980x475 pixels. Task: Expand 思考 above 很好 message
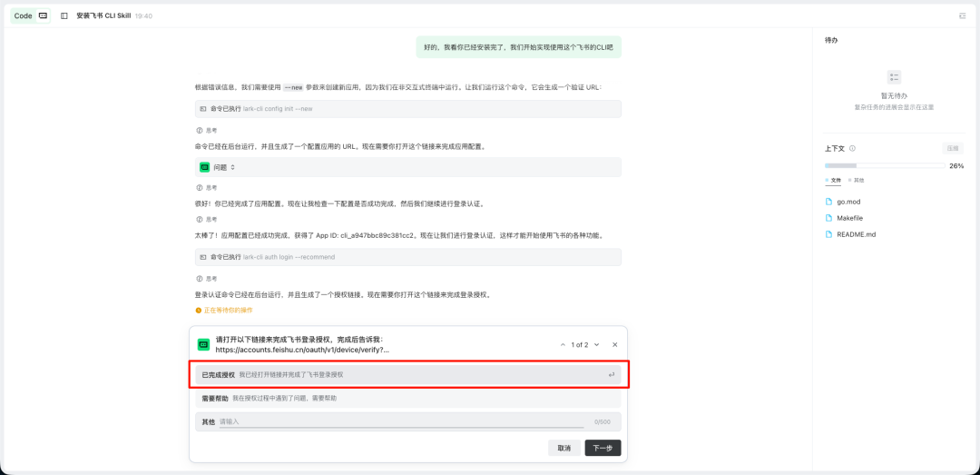click(x=207, y=188)
